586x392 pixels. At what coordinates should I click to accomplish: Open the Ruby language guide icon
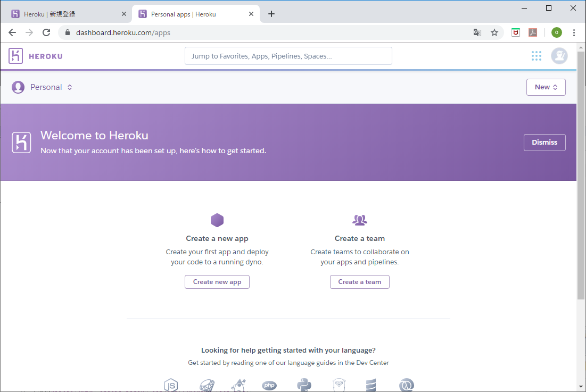207,385
